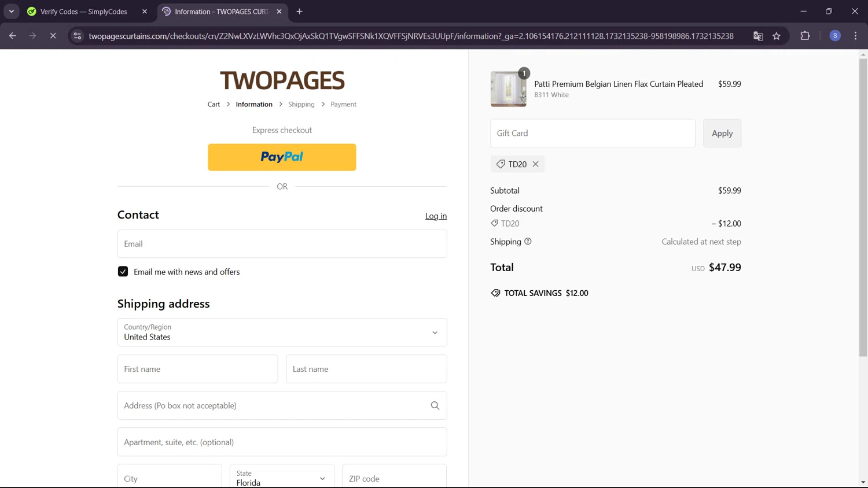Go back to Cart breadcrumb
Viewport: 868px width, 488px height.
[214, 105]
